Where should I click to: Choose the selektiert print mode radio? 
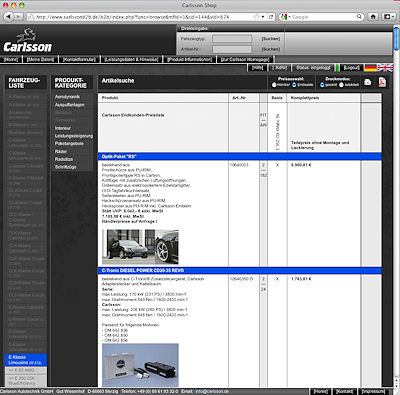coord(341,85)
